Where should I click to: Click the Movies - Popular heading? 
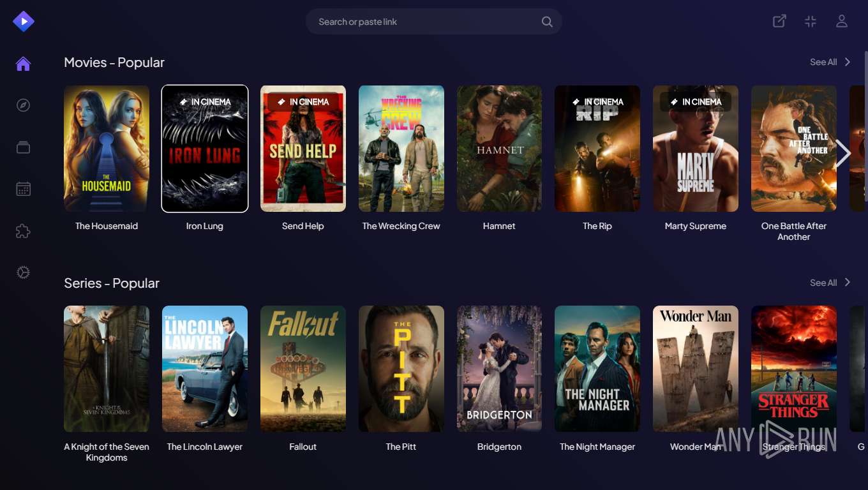click(x=114, y=62)
